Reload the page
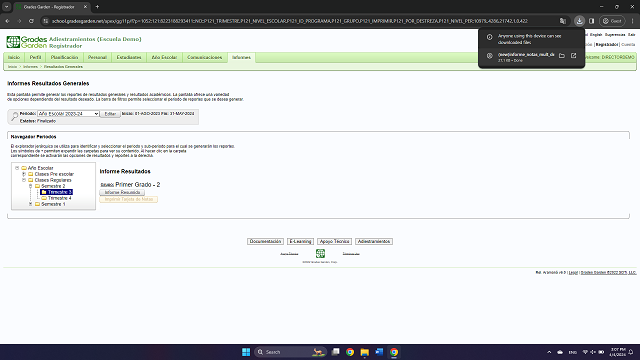This screenshot has width=640, height=360. (x=31, y=21)
